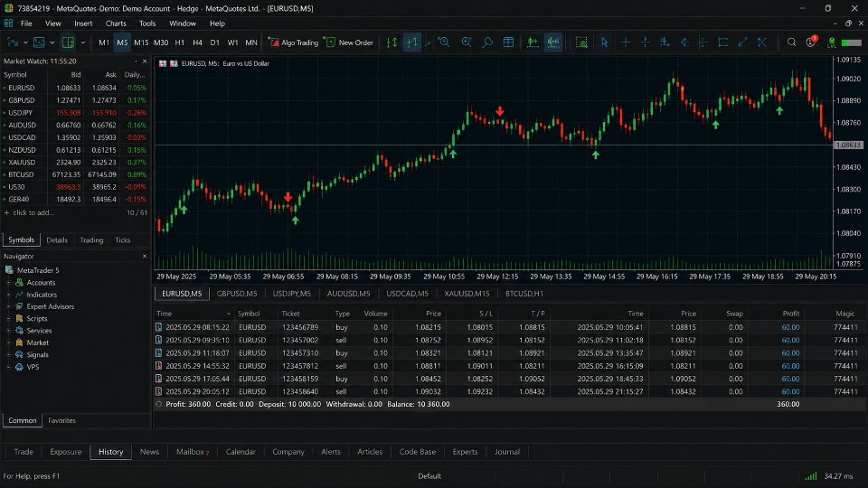Switch to the GBPUSD,M5 chart tab
The height and width of the screenshot is (488, 868).
tap(236, 293)
